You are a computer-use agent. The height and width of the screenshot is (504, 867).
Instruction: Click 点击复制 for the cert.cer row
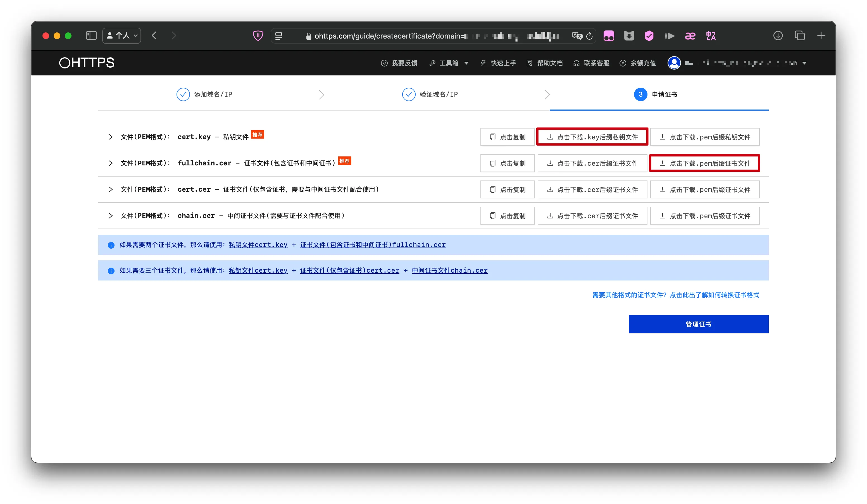[508, 190]
